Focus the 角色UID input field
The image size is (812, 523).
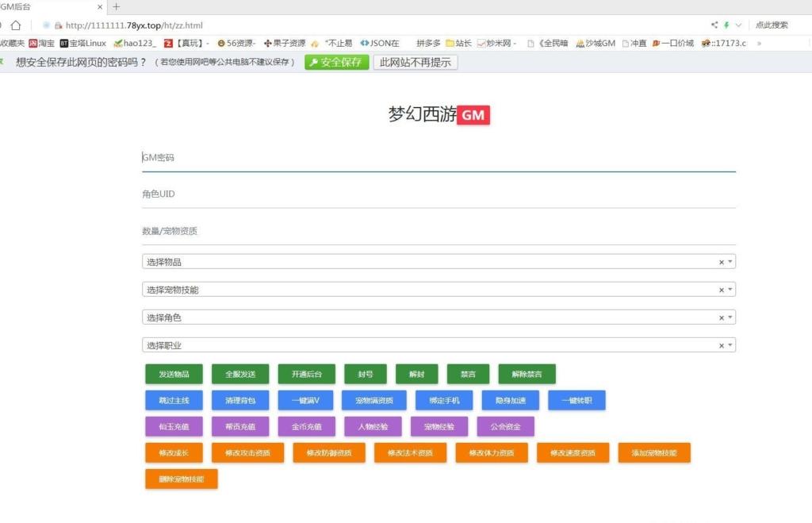(x=439, y=194)
